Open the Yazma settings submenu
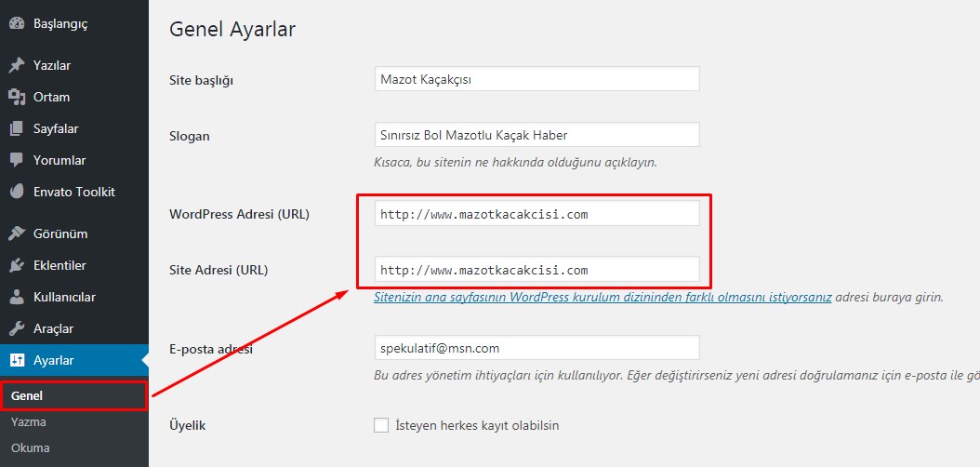The width and height of the screenshot is (980, 467). [29, 421]
